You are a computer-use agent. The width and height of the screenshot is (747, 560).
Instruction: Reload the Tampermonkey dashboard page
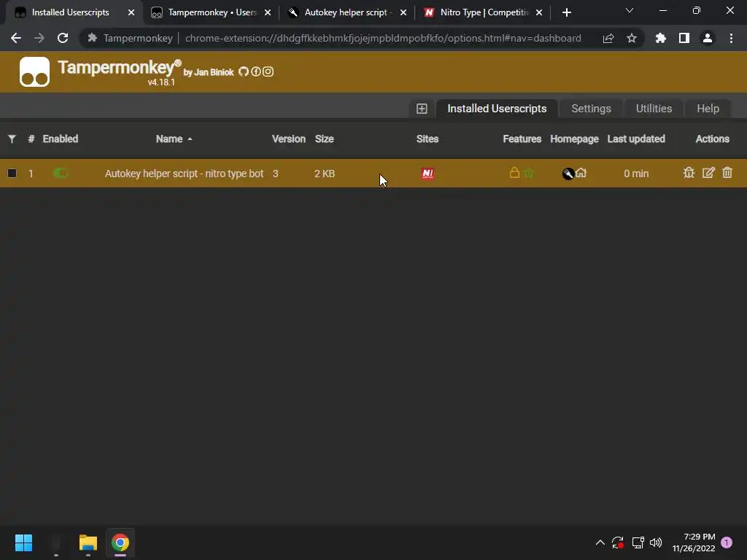click(x=63, y=38)
